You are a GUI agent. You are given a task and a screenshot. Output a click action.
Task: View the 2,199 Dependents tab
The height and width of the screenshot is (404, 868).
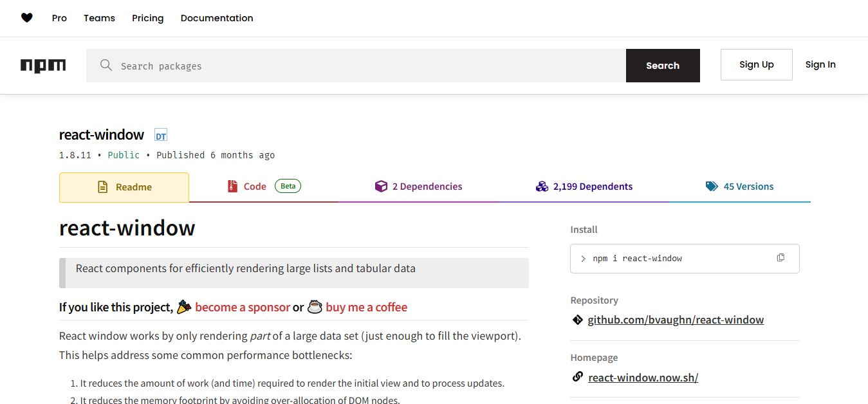584,187
